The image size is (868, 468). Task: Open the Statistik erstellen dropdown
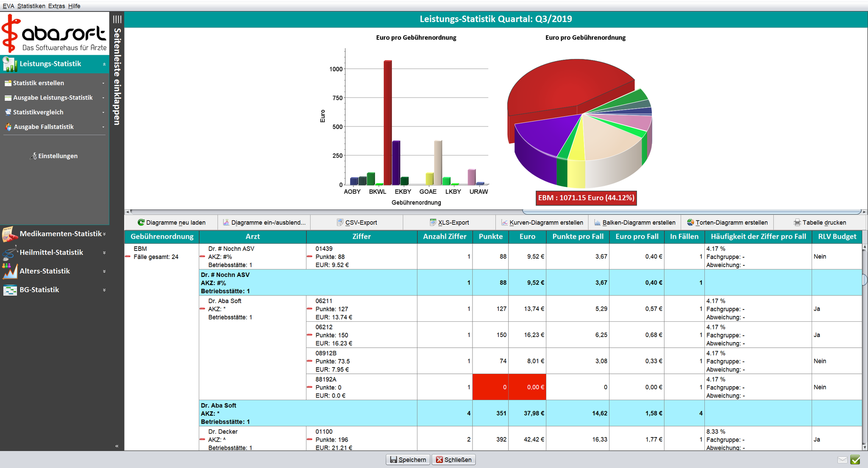(x=103, y=83)
